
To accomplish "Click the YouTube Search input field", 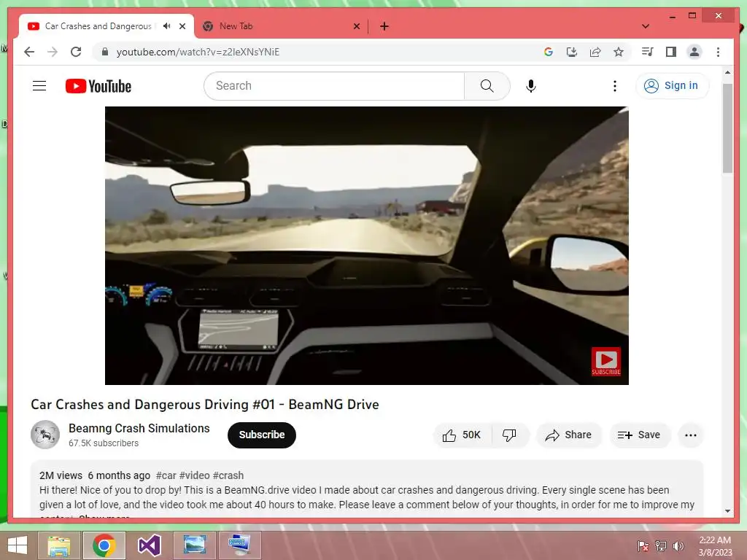I will tap(334, 86).
